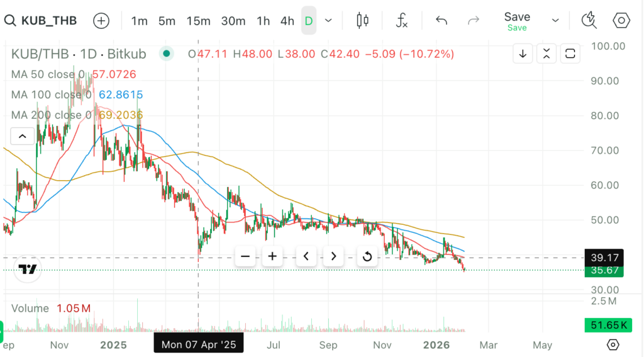Open chart settings via top-right hexagon icon
Screen dimensions: 644x357
click(621, 21)
